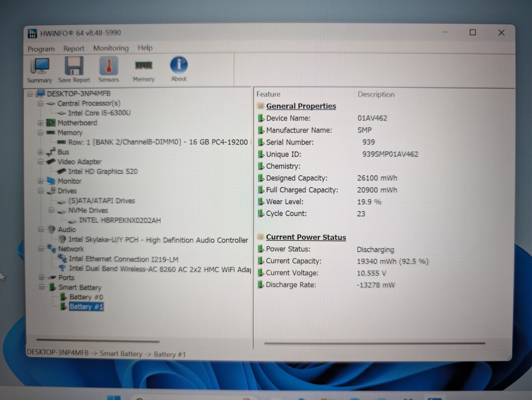This screenshot has height=400, width=532.
Task: Click the Cycle Count row icon
Action: (x=261, y=213)
